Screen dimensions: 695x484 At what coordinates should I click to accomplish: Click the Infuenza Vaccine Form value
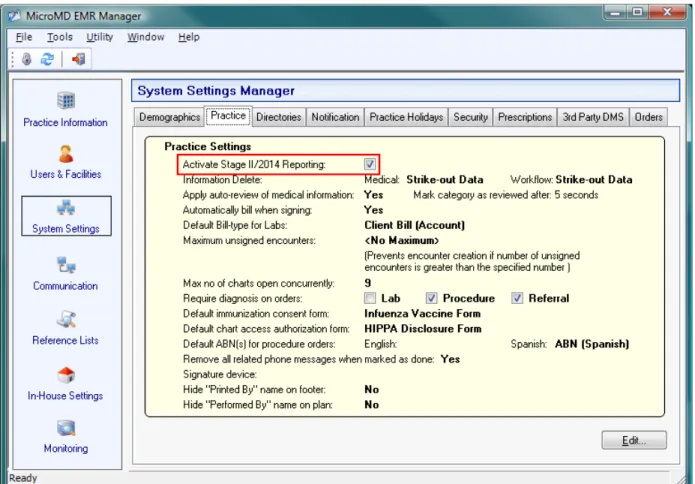422,313
